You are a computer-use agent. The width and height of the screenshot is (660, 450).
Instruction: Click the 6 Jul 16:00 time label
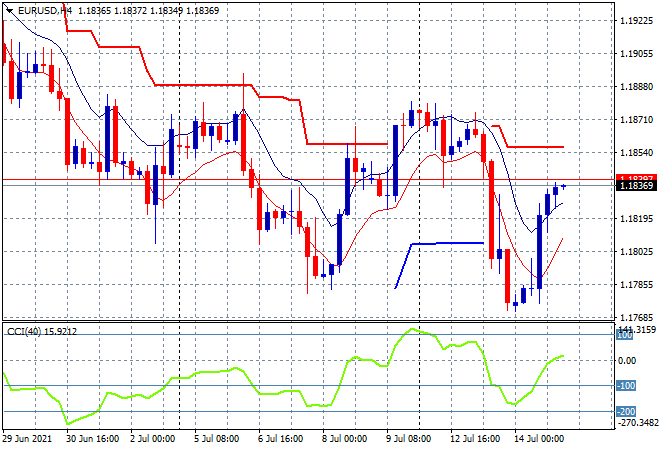click(x=280, y=439)
